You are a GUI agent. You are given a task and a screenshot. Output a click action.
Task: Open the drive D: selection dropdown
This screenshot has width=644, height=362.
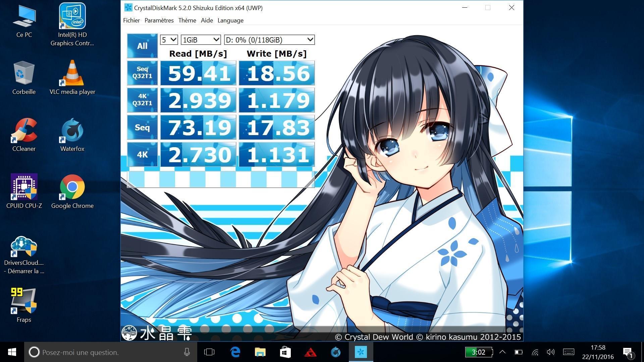click(269, 40)
